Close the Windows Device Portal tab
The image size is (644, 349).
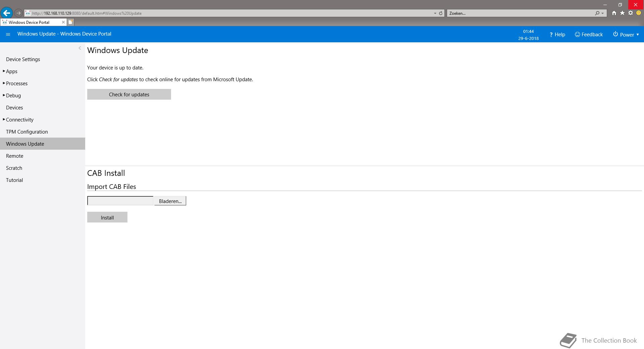[63, 22]
